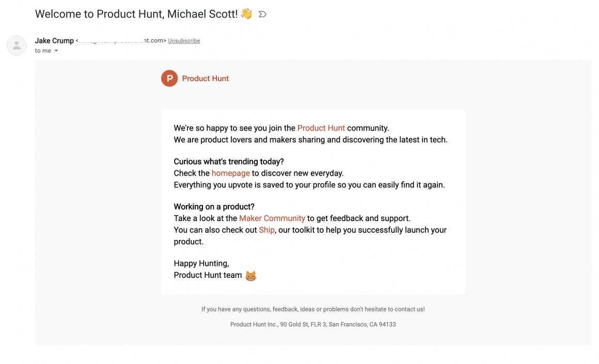
Task: Click the Unsubscribe link
Action: [184, 41]
